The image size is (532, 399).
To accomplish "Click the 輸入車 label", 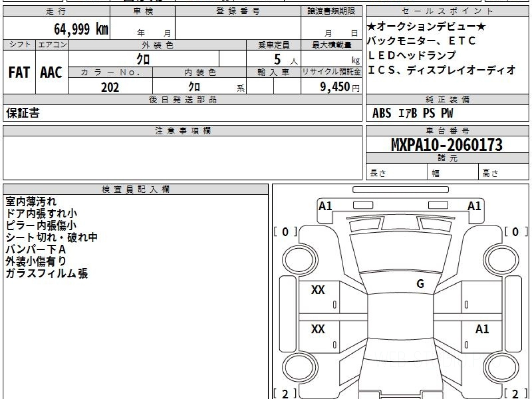I will click(x=274, y=72).
